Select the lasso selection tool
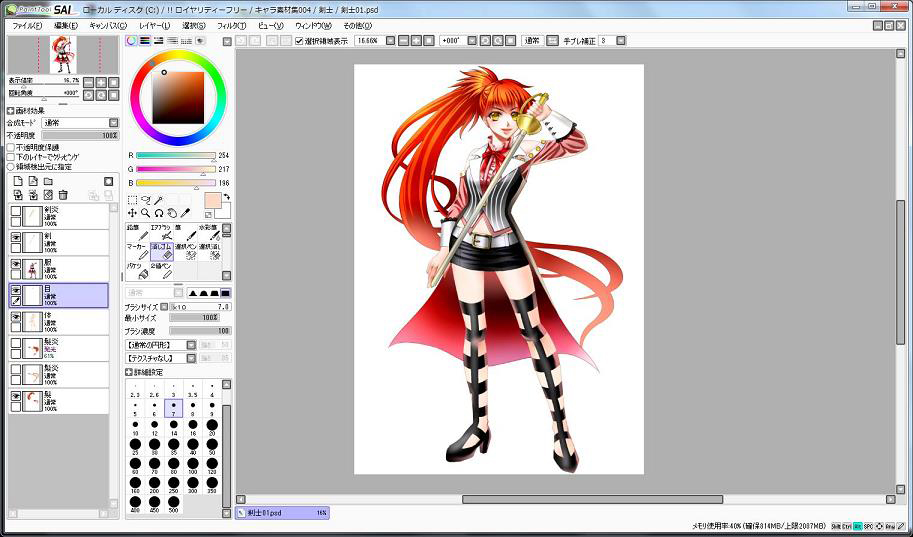Viewport: 913px width, 537px height. (x=146, y=200)
